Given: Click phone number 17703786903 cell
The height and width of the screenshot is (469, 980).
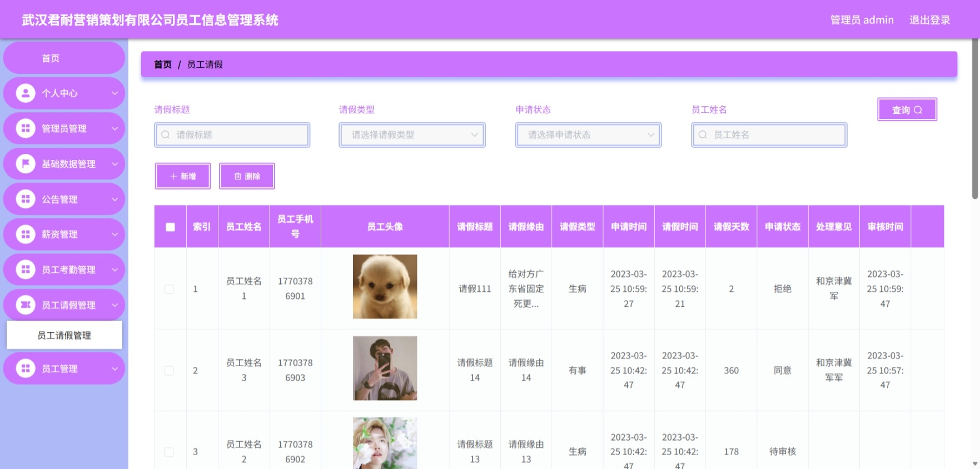Looking at the screenshot, I should (295, 370).
